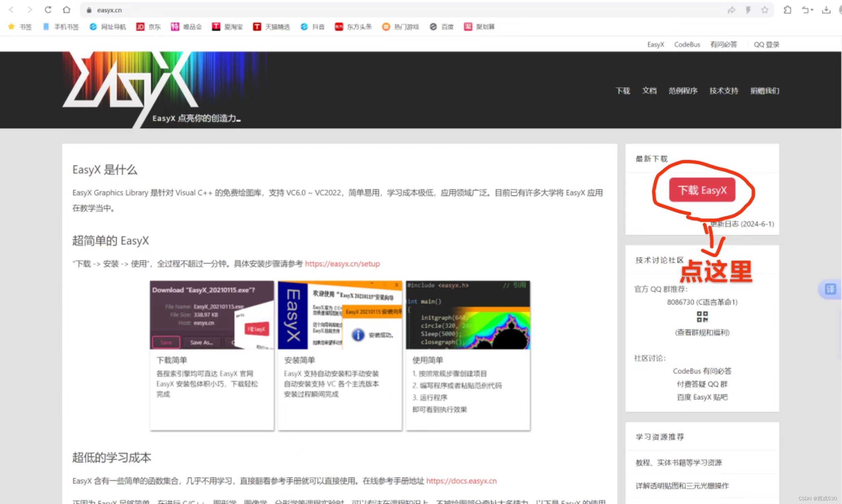Click the QQ 登录 login link
Screen dimensions: 842x504
pos(767,44)
